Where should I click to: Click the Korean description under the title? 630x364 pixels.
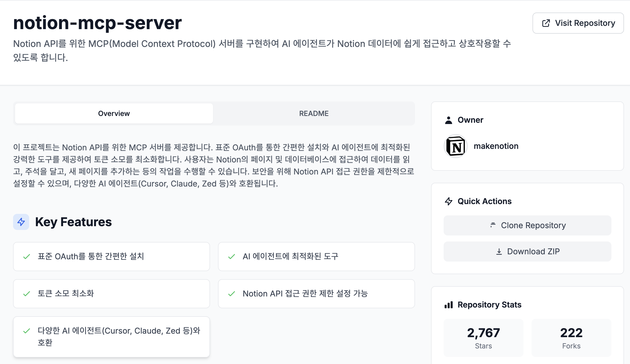pyautogui.click(x=262, y=51)
